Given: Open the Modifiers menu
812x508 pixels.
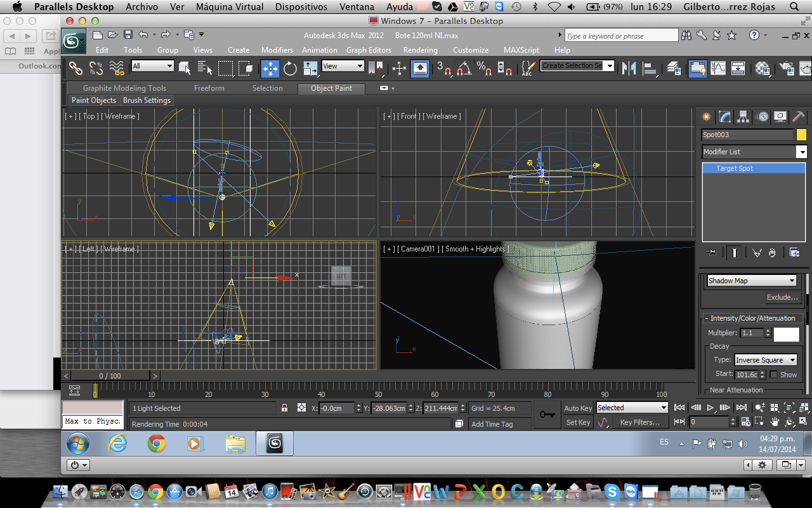Looking at the screenshot, I should [x=277, y=50].
